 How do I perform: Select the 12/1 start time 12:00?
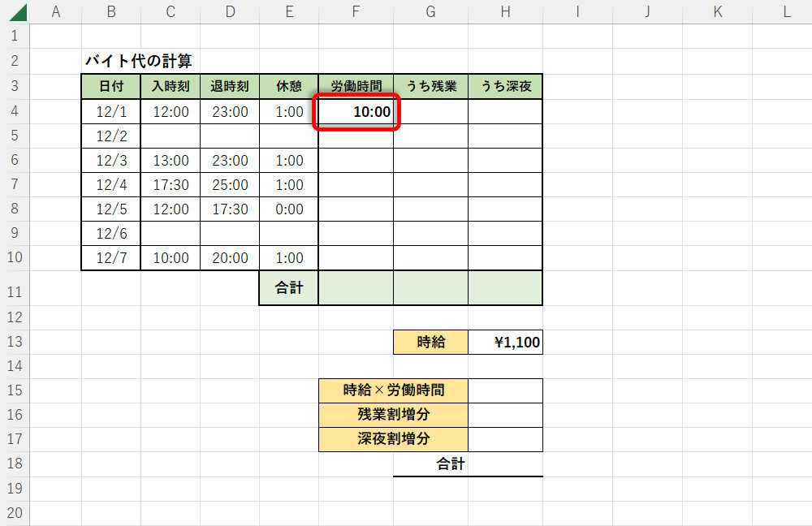(171, 111)
